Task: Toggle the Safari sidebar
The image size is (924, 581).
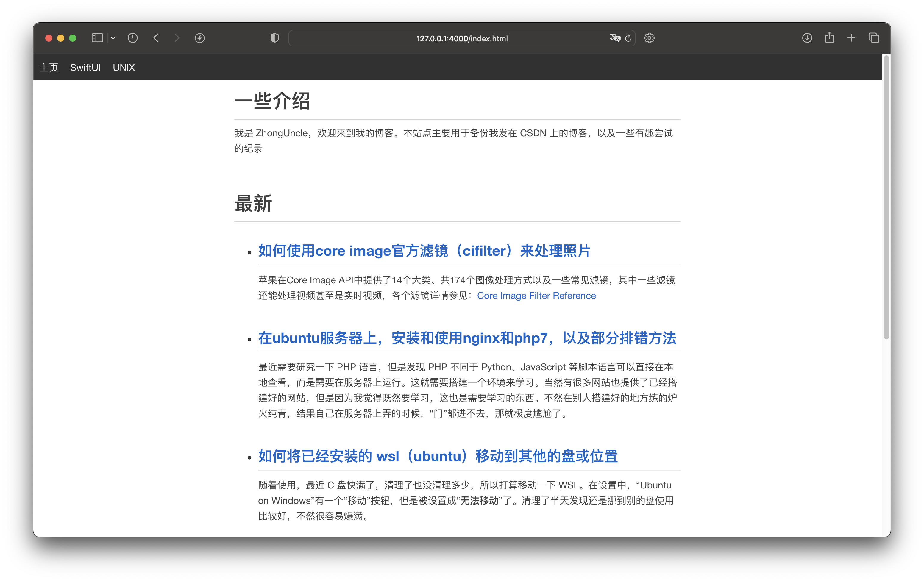Action: (x=97, y=38)
